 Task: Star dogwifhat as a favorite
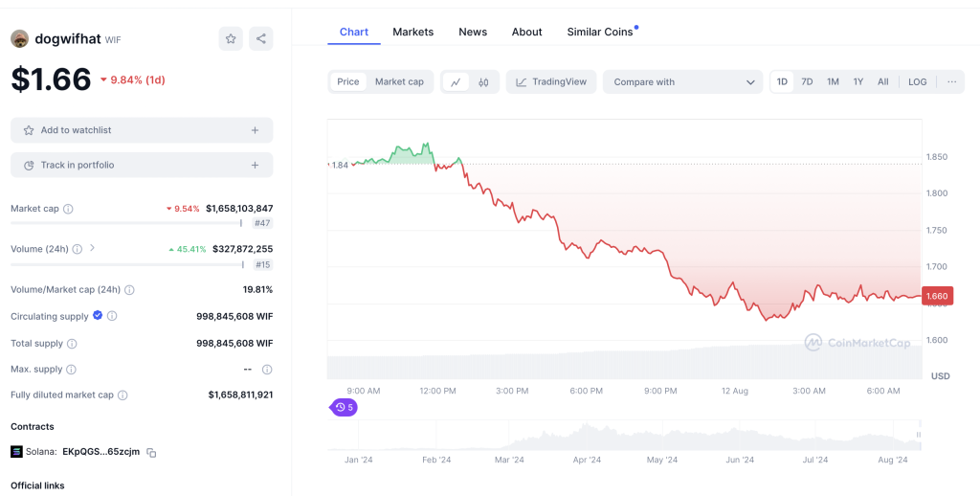[231, 38]
